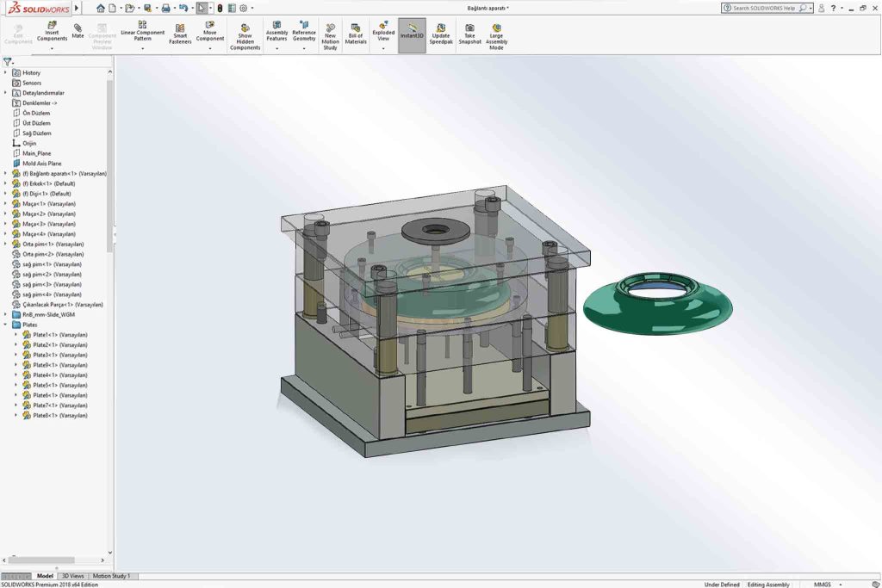Toggle Show Hidden Components
The width and height of the screenshot is (882, 588).
pos(245,29)
